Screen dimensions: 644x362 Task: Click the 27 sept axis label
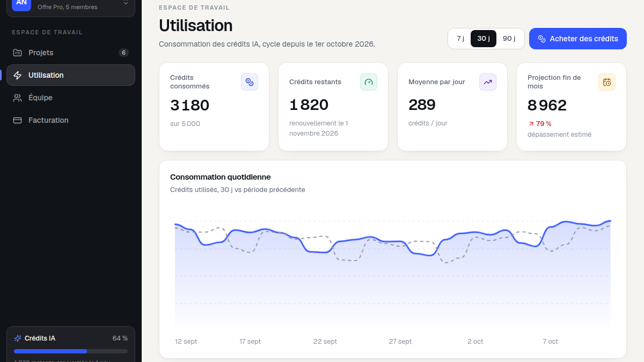click(400, 342)
